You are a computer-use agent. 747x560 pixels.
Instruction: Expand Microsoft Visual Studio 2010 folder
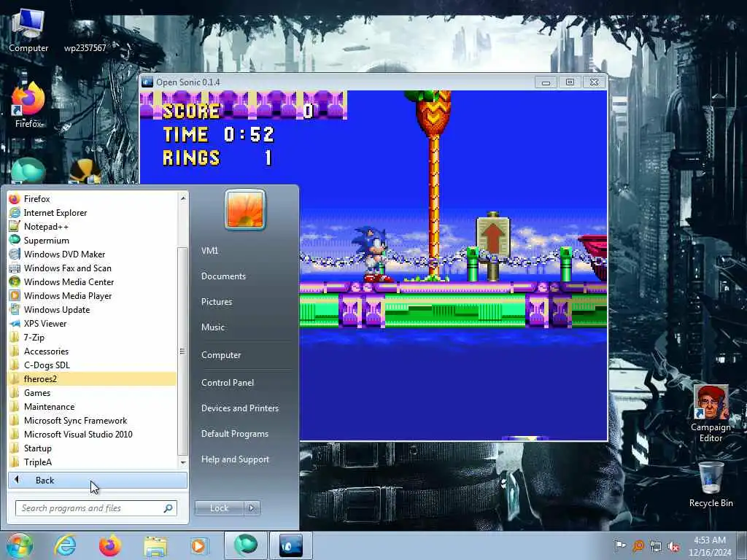coord(92,434)
